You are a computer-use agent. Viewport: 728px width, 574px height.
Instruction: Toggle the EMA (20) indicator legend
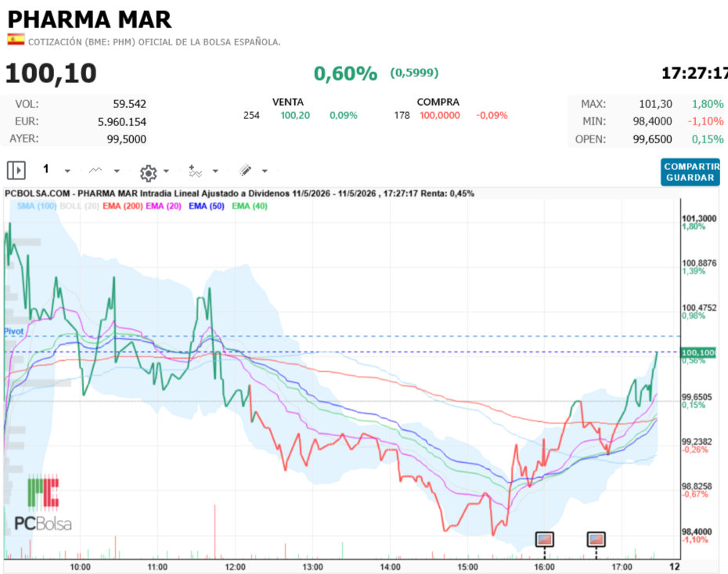tap(164, 206)
